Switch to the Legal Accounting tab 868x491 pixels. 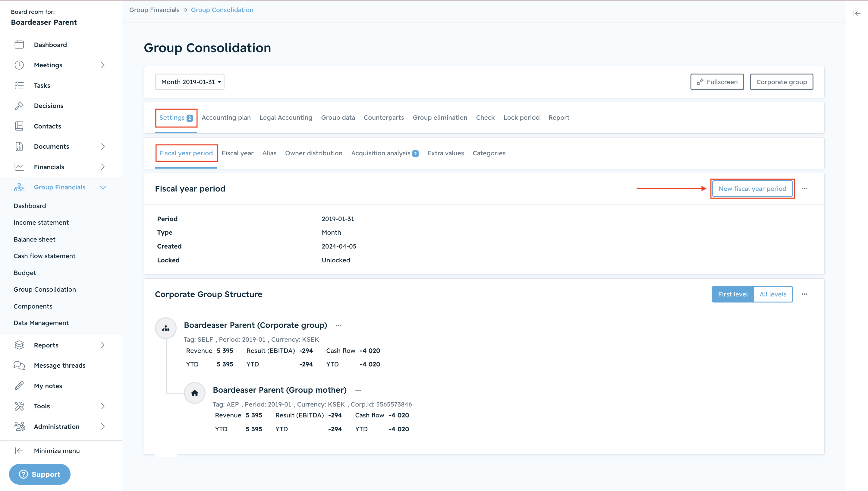286,118
